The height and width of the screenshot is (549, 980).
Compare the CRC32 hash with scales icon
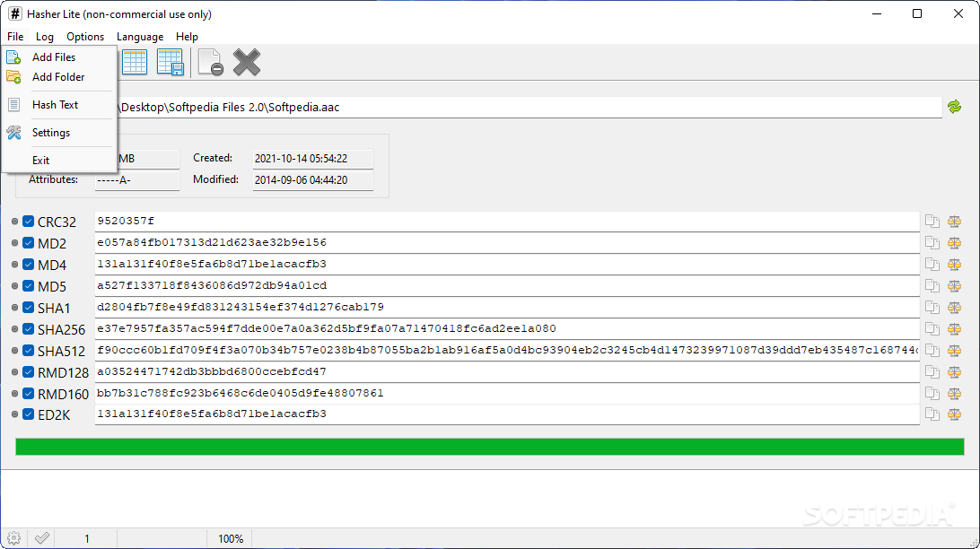(954, 221)
